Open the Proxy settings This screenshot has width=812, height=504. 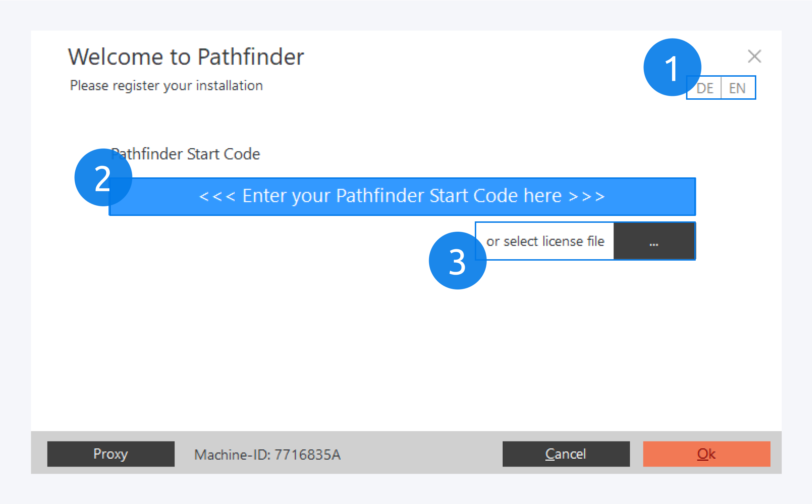point(110,454)
